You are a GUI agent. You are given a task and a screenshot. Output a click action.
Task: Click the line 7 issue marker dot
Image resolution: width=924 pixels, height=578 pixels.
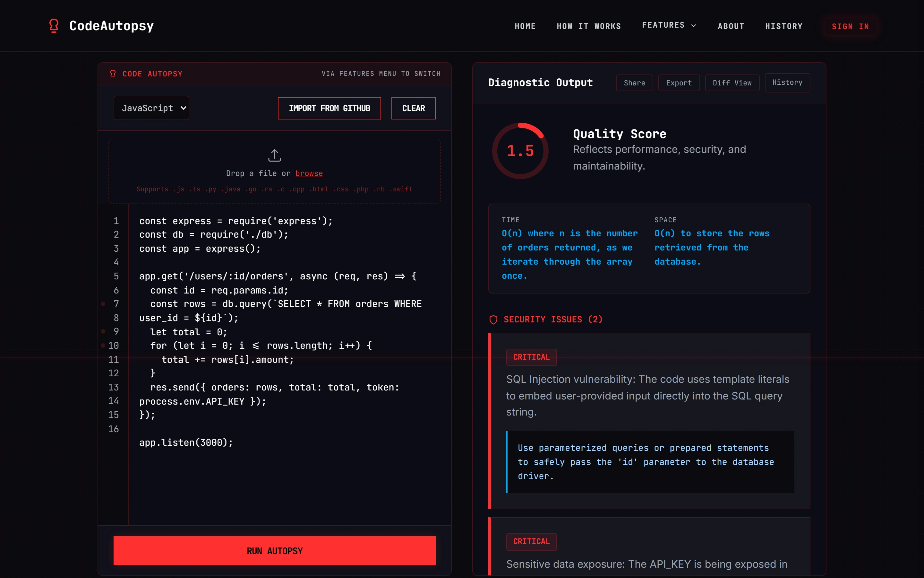pos(103,304)
